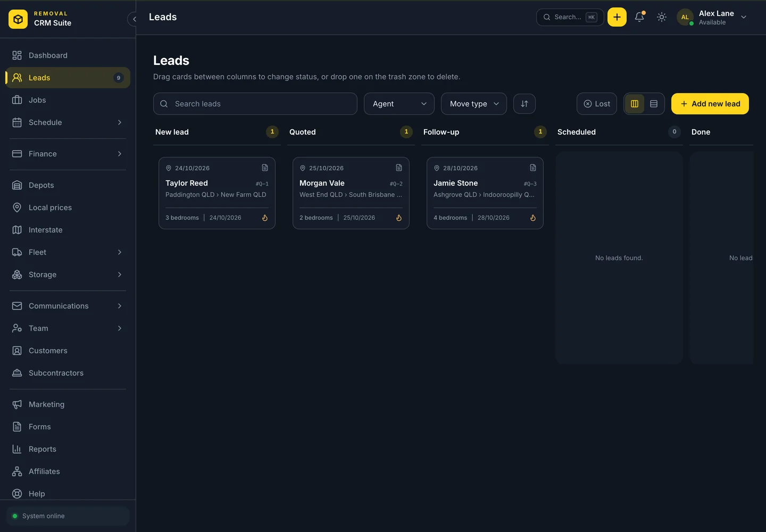Click the AL user avatar
Viewport: 766px width, 532px height.
(x=685, y=17)
